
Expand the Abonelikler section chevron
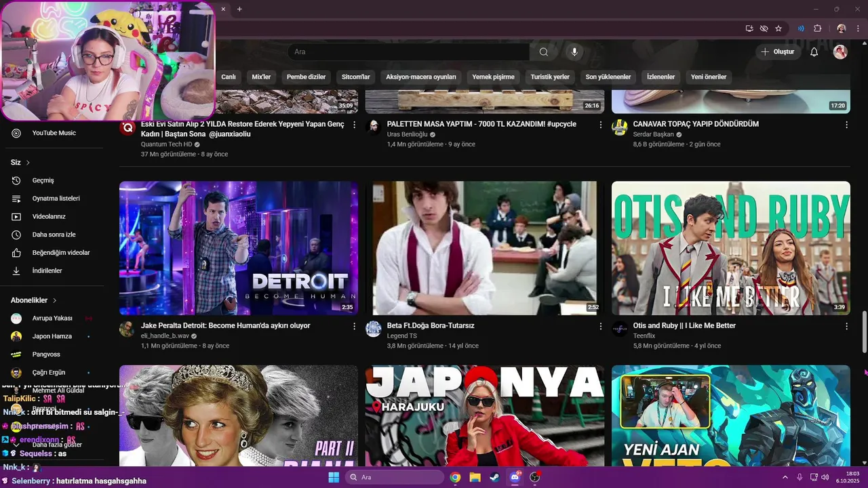(x=54, y=300)
